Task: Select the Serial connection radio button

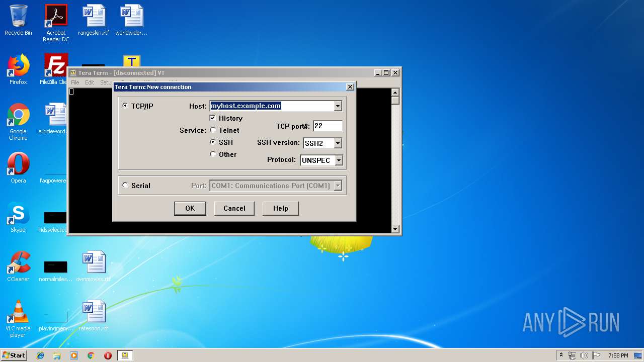Action: 125,186
